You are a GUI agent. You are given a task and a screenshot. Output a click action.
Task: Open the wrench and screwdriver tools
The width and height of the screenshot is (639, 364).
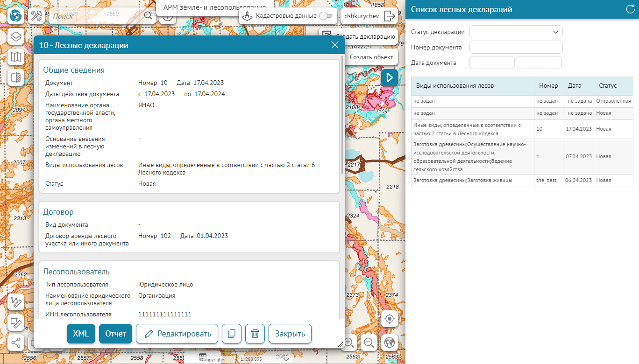click(36, 16)
